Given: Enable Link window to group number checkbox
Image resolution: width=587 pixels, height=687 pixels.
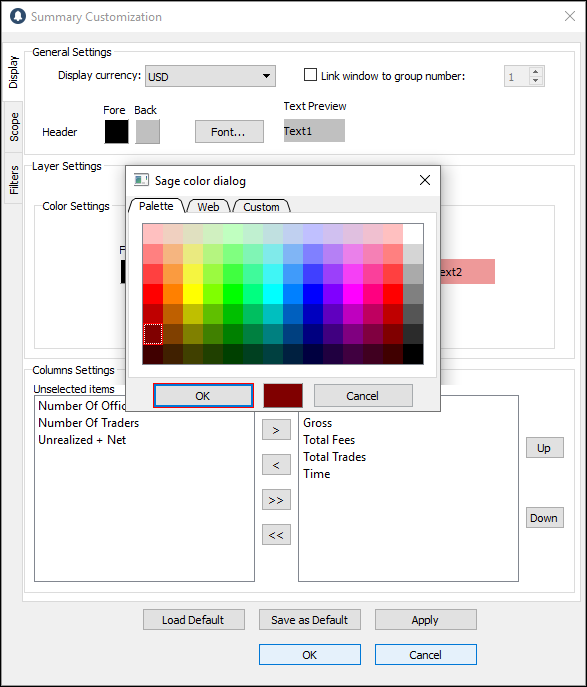Looking at the screenshot, I should click(310, 75).
